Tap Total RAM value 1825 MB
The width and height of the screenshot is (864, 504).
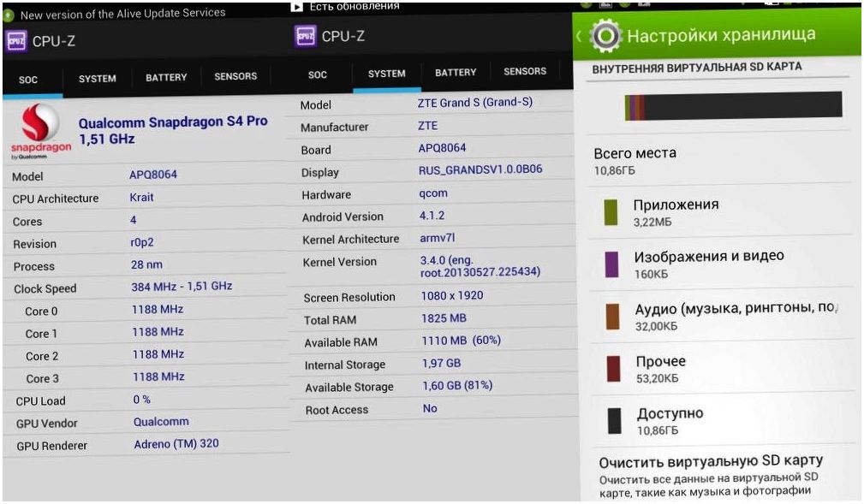pyautogui.click(x=444, y=318)
